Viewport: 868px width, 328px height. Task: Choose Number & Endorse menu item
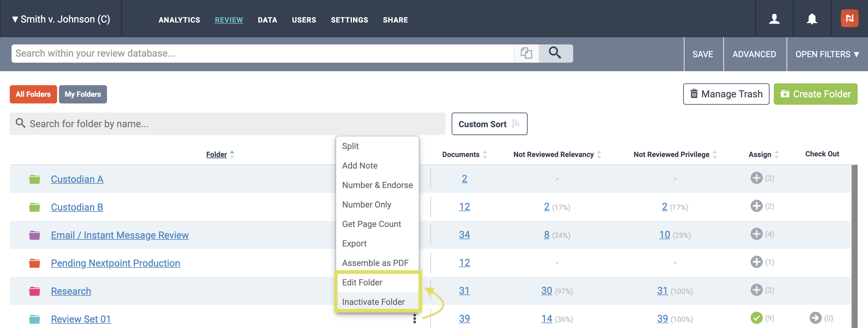(x=377, y=185)
